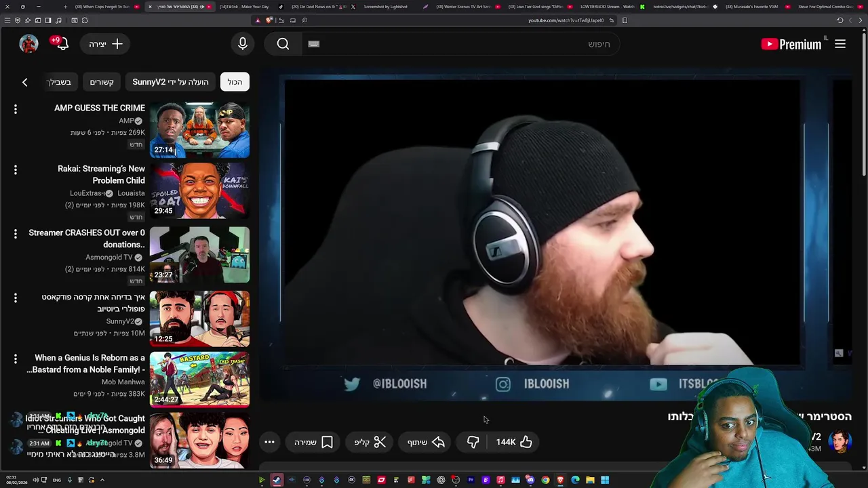Open Discord from the taskbar
Viewport: 868px width, 488px height.
[x=530, y=480]
